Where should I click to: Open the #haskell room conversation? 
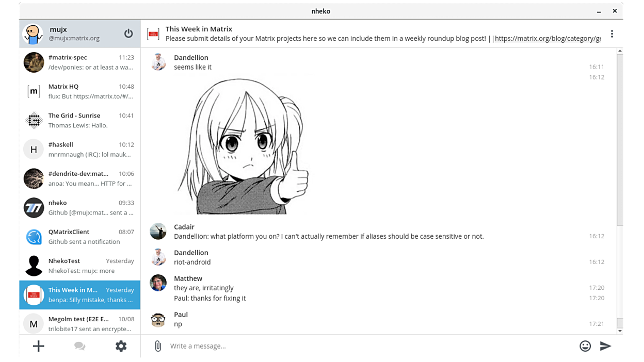(x=79, y=150)
